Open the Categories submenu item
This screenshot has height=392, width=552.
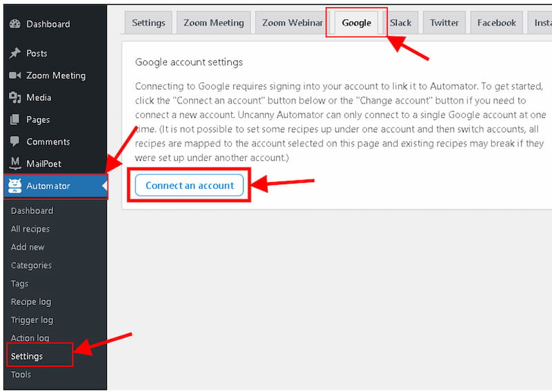pos(31,265)
